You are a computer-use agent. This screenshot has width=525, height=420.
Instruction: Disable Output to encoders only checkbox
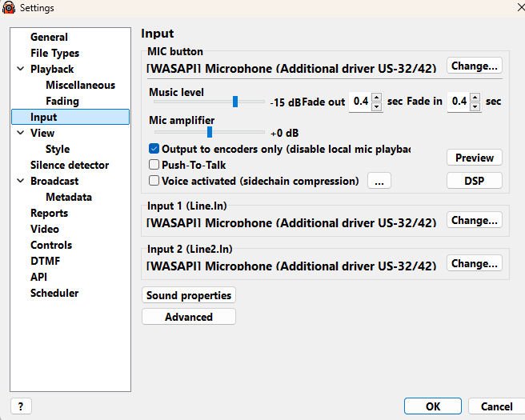click(x=154, y=149)
